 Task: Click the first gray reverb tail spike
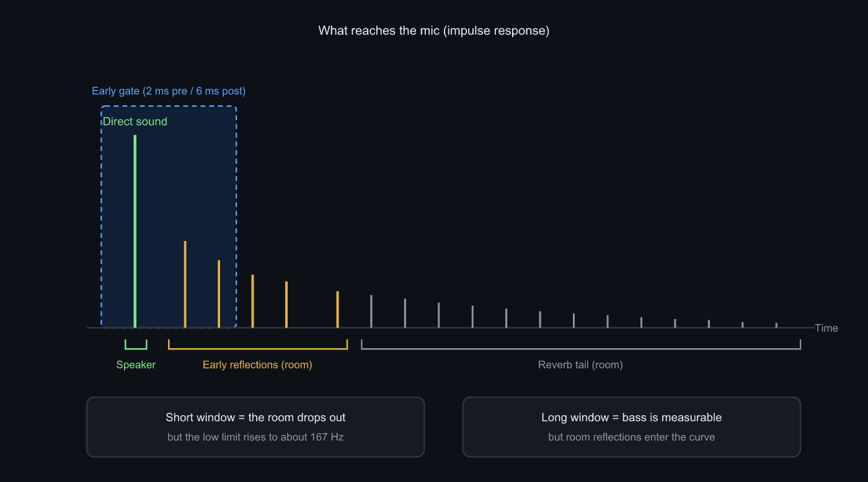point(371,311)
